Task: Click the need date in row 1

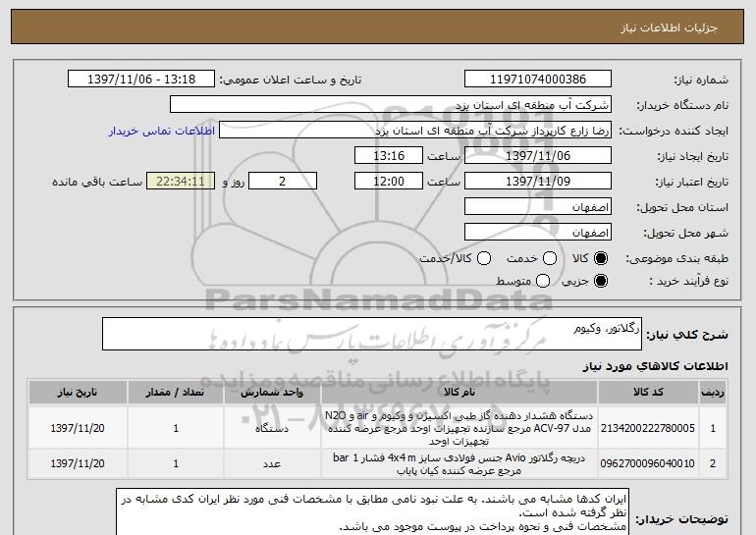Action: pyautogui.click(x=78, y=428)
